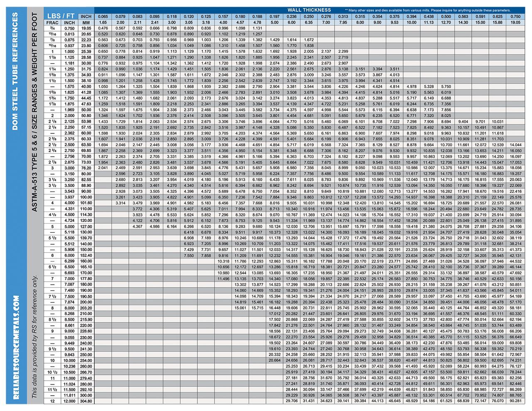Screen dimensions: 532x411
Task: Click the 38.10 mm size cell
Action: [x=86, y=81]
